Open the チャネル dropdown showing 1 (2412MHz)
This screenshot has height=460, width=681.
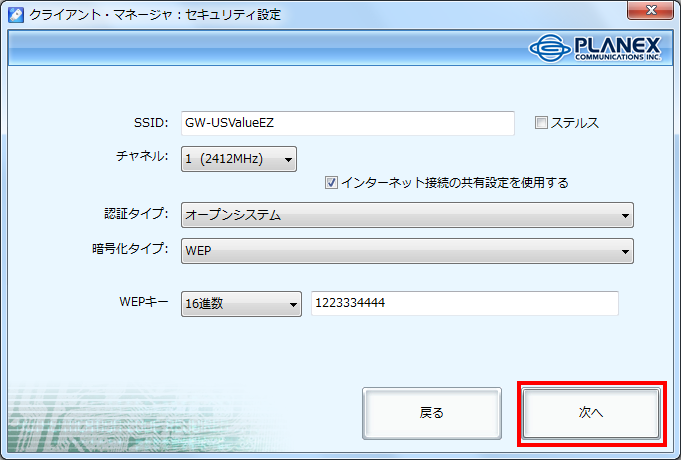click(239, 158)
